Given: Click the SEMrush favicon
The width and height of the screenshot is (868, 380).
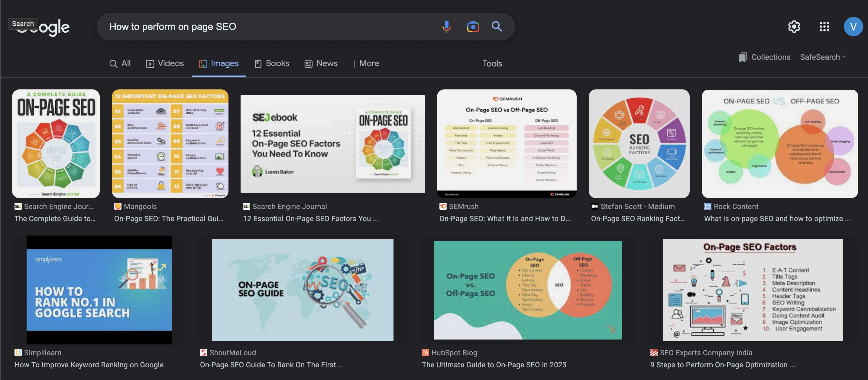Looking at the screenshot, I should 443,207.
